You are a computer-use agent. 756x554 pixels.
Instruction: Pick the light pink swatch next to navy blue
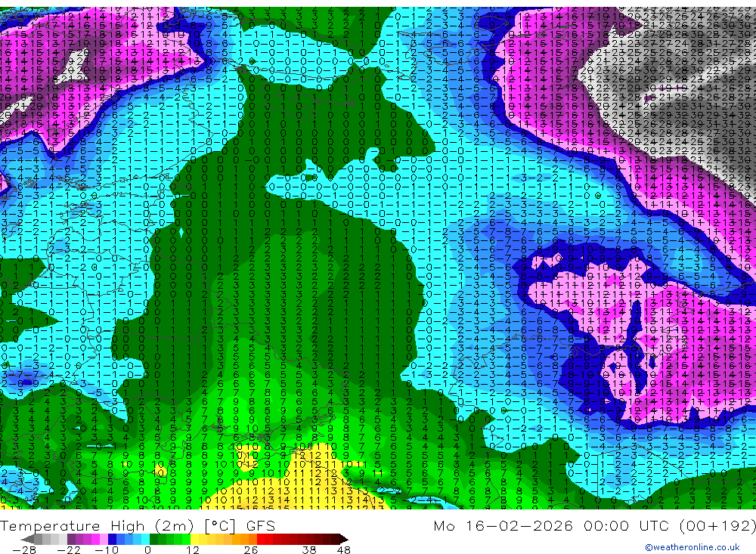coord(104,539)
